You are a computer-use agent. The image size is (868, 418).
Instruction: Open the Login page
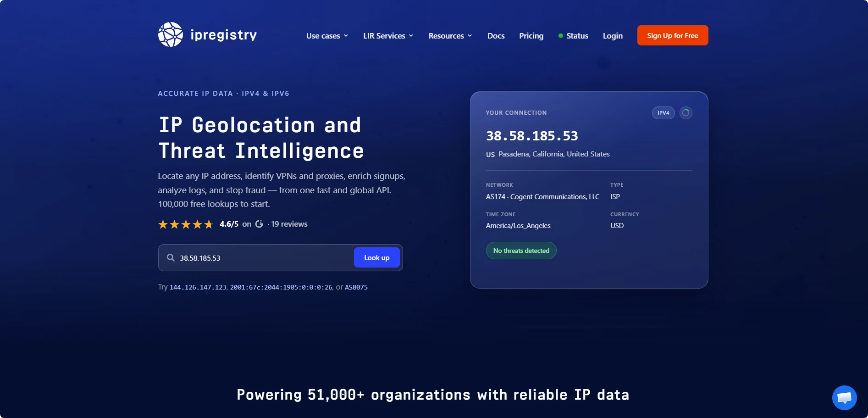[x=613, y=36]
